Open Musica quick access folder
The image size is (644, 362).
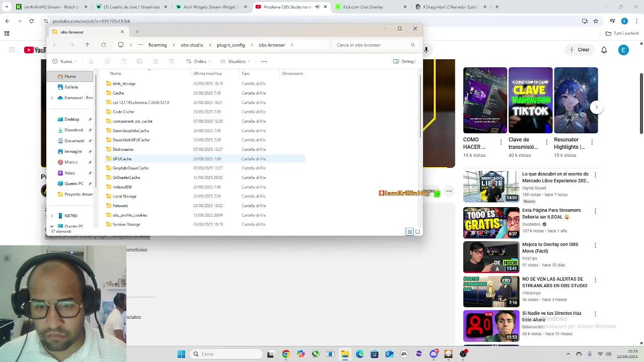70,162
